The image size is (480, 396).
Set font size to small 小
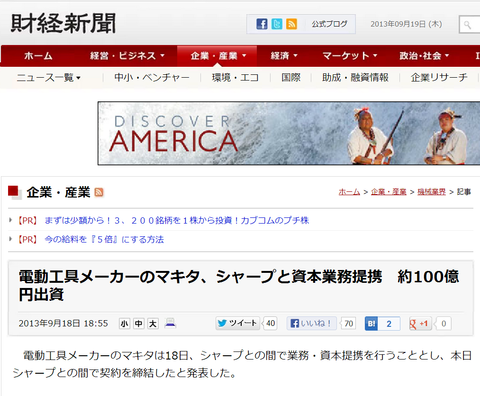tap(124, 323)
